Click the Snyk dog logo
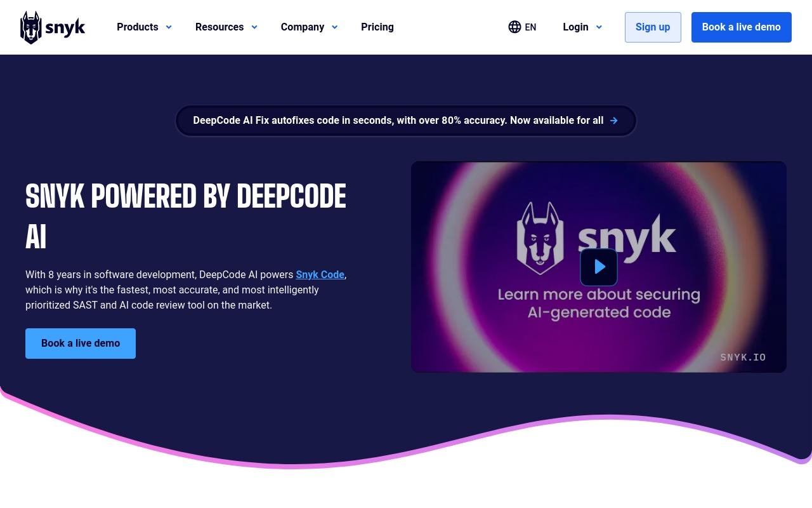 pyautogui.click(x=31, y=27)
